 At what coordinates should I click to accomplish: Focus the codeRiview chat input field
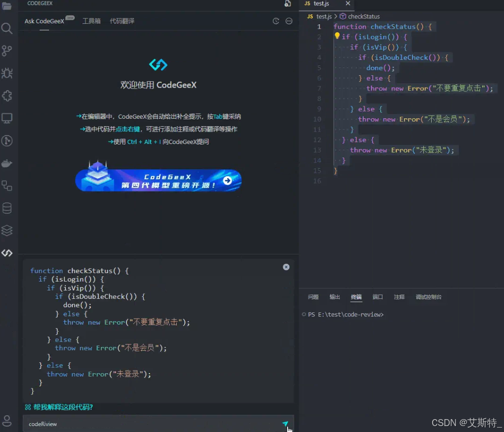pyautogui.click(x=158, y=424)
